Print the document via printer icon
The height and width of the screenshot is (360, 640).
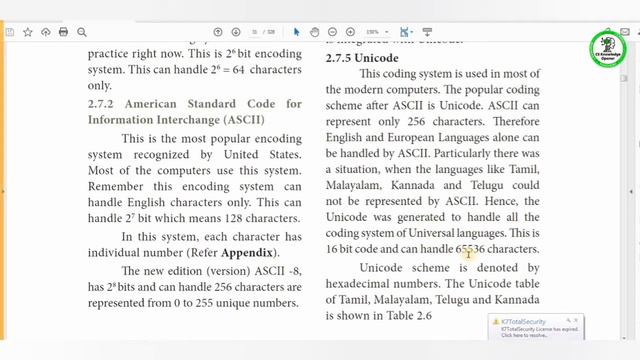tap(63, 32)
